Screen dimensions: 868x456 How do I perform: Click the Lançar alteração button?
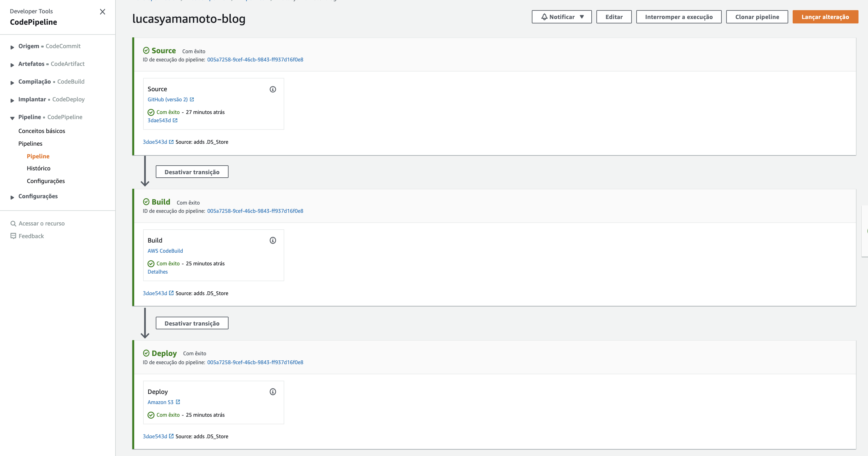[x=825, y=17]
